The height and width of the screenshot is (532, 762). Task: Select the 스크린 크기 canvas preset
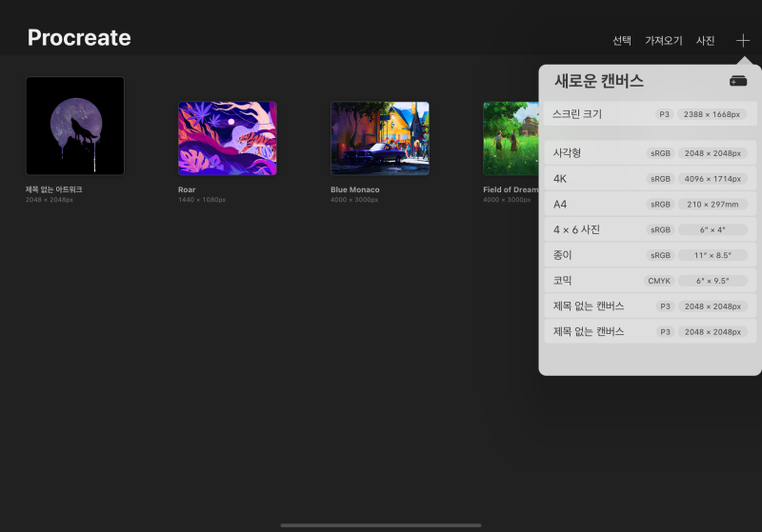[650, 114]
